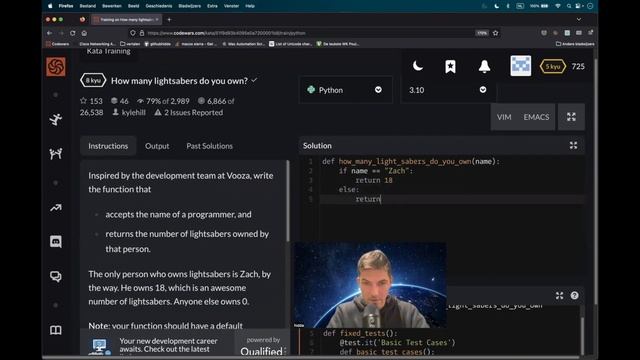Open the Extra menu
Viewport: 640px width, 360px height.
click(212, 6)
